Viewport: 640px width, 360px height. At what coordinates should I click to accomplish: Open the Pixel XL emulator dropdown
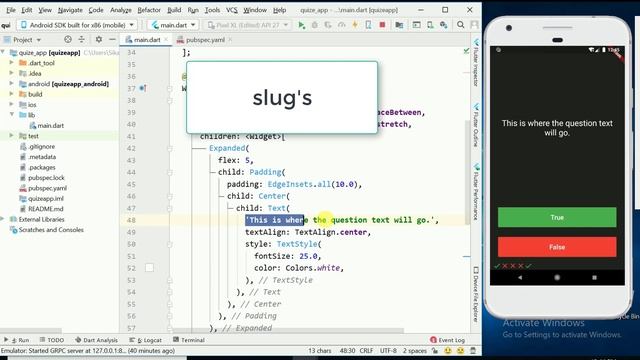248,25
